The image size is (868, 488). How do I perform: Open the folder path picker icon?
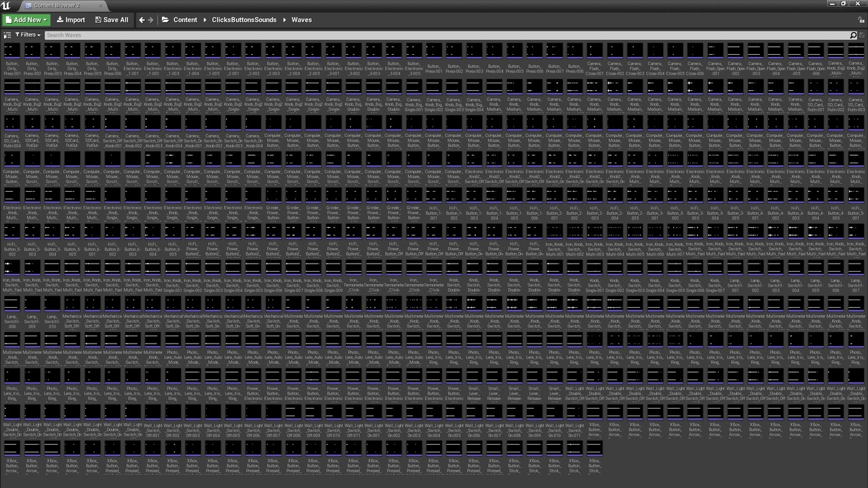[165, 20]
